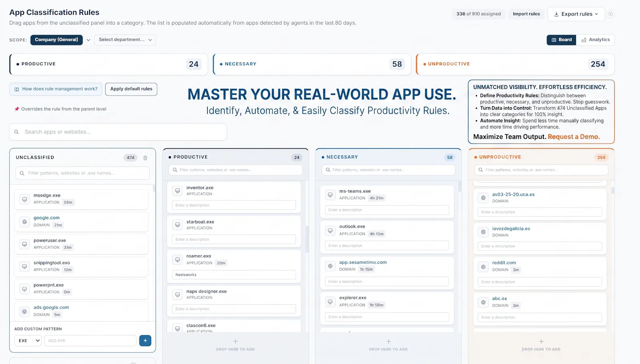Open the Select department dropdown
This screenshot has width=640, height=364.
point(125,40)
